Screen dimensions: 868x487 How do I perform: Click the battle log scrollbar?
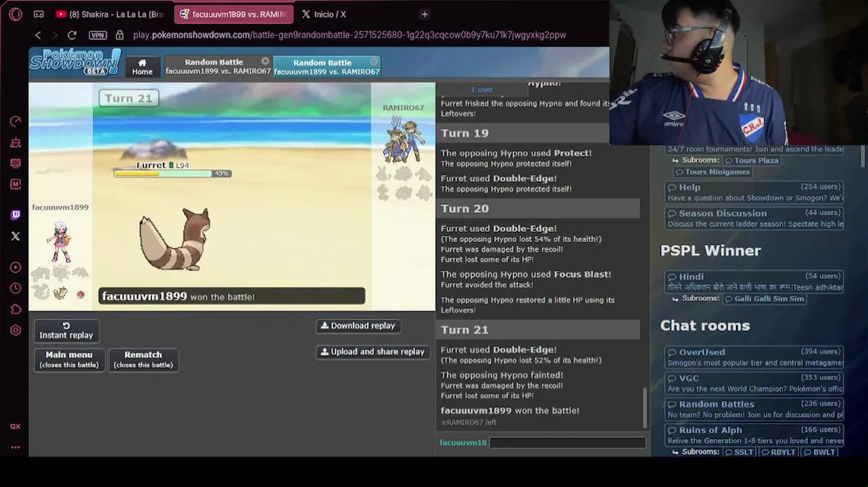click(x=645, y=407)
